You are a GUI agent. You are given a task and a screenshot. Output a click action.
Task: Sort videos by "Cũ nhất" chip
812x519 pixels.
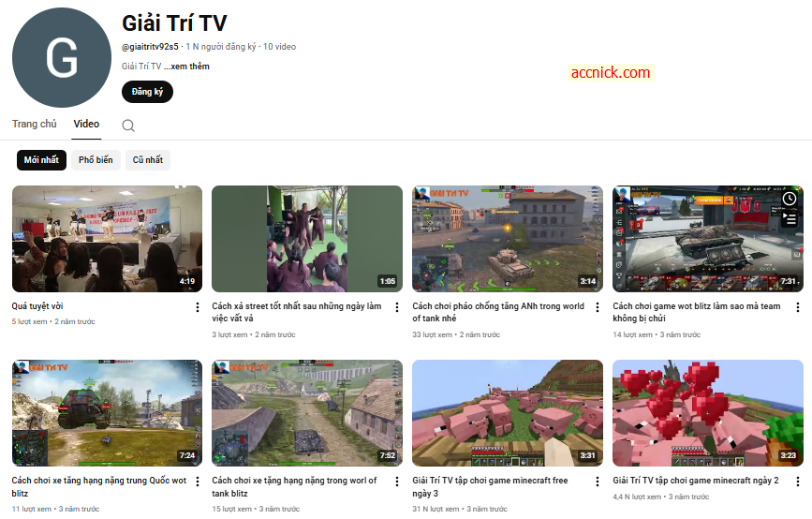click(x=148, y=160)
